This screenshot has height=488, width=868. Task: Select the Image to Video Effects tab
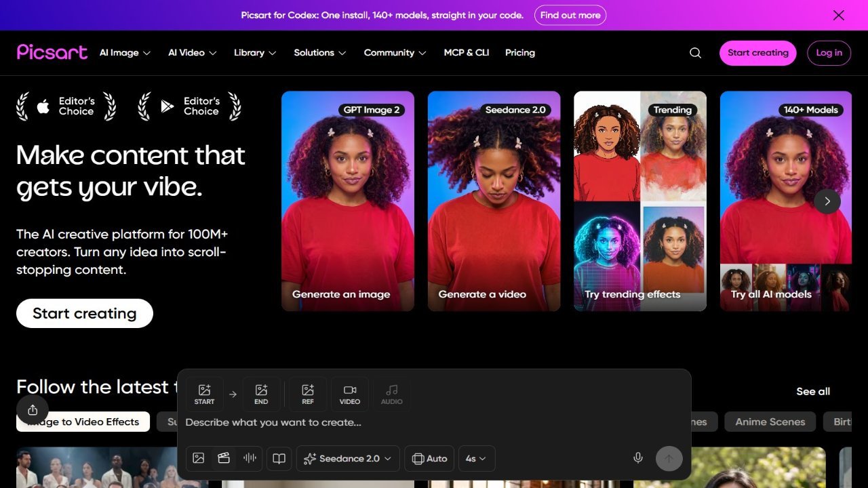pyautogui.click(x=83, y=422)
